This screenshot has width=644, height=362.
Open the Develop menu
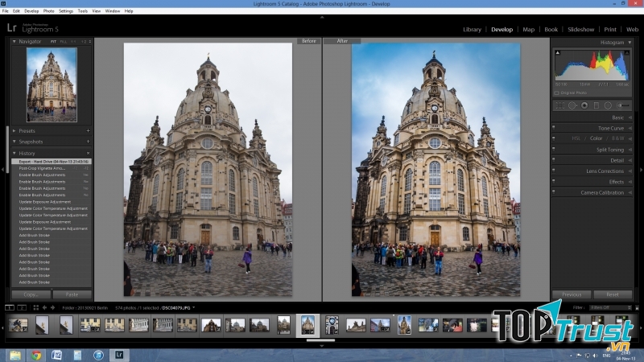pyautogui.click(x=31, y=11)
